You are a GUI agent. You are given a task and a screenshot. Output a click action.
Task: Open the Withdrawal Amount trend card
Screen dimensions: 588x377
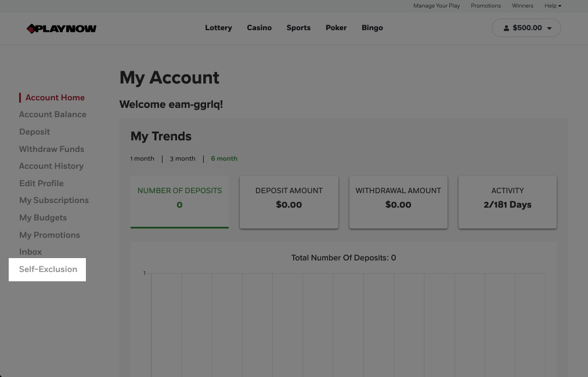point(398,198)
